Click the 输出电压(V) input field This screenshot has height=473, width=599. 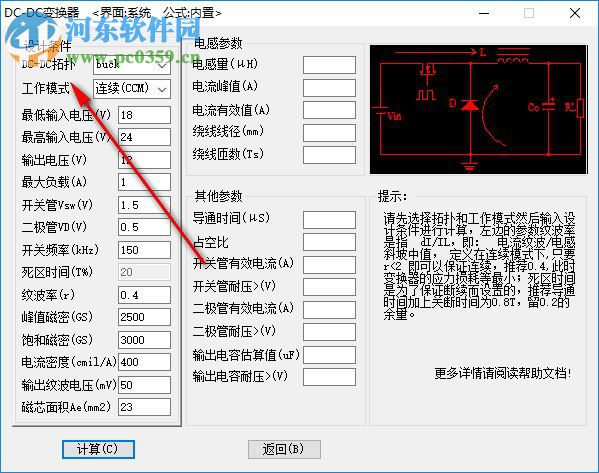144,160
